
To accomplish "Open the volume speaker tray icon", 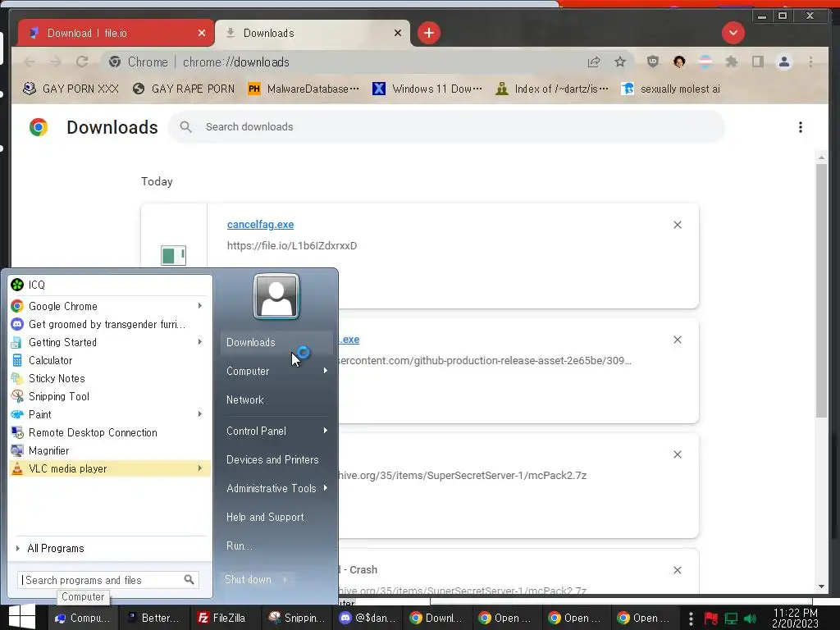I will click(750, 619).
